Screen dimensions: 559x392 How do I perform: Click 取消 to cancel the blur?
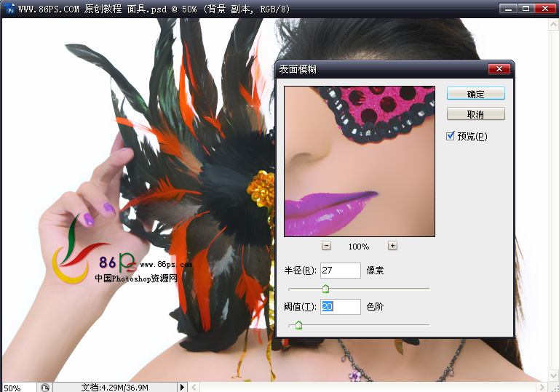[475, 114]
